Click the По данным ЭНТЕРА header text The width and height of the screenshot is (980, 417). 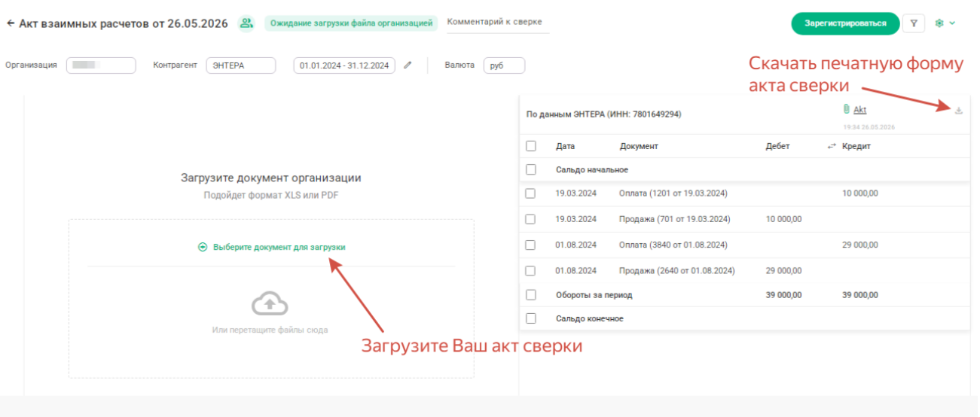603,114
